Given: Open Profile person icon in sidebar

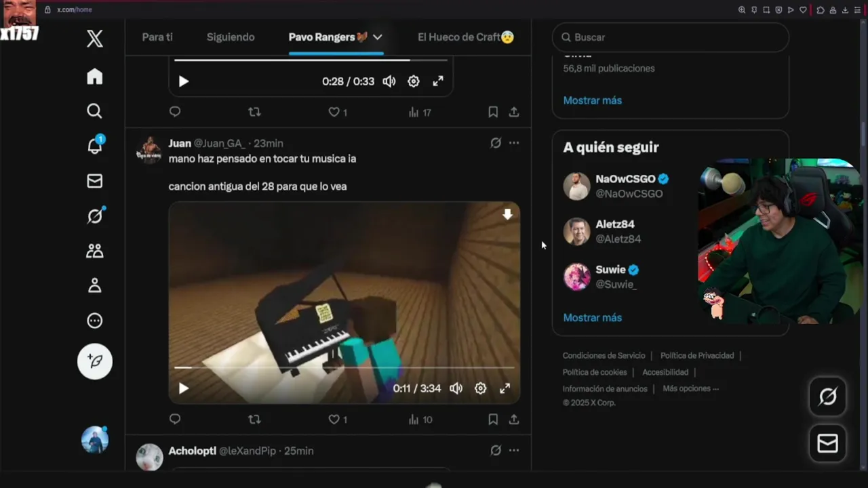Looking at the screenshot, I should pyautogui.click(x=95, y=285).
